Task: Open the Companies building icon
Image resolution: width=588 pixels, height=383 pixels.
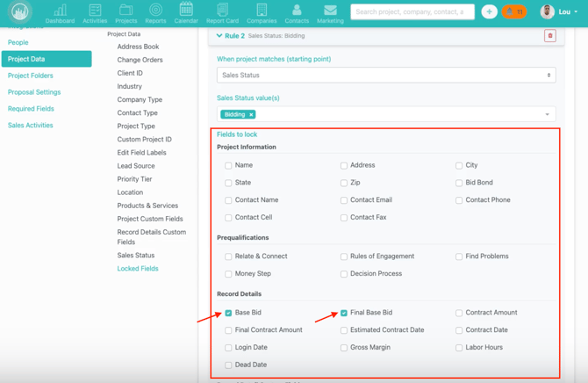Action: click(x=262, y=12)
